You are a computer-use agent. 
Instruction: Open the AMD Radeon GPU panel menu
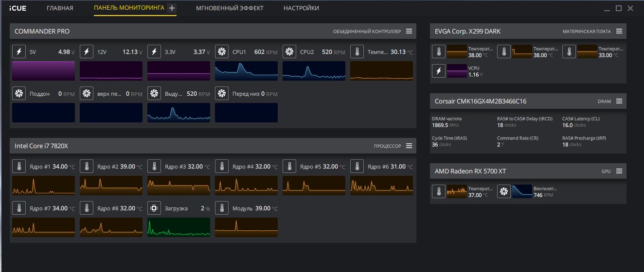tap(619, 171)
